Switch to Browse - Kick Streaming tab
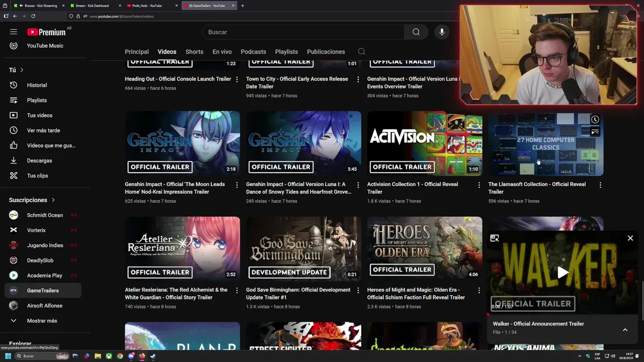The width and height of the screenshot is (644, 362). 40,6
